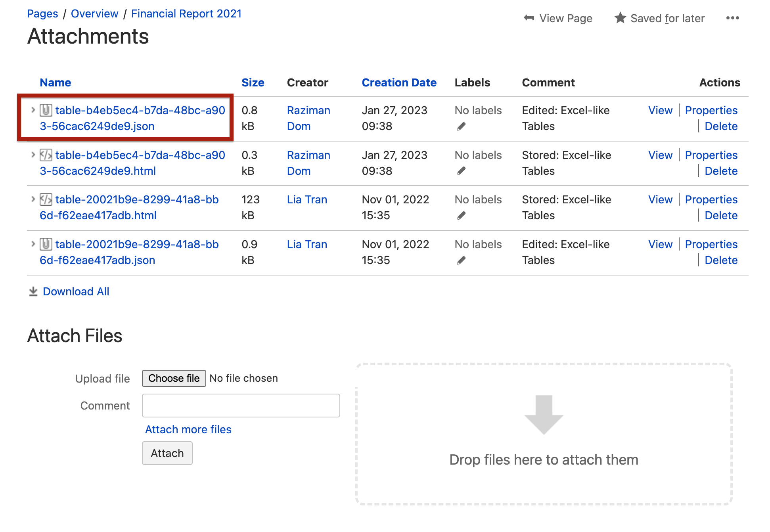Click the Saved for later star icon
The height and width of the screenshot is (532, 770).
pyautogui.click(x=620, y=18)
